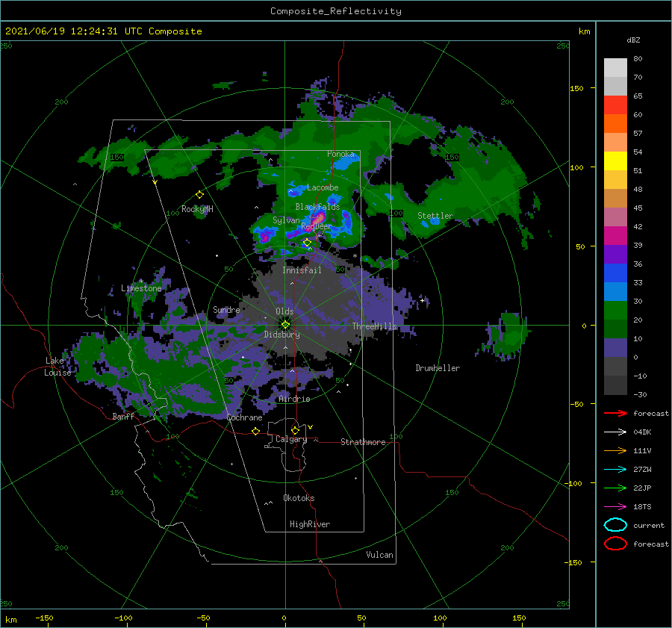Click the Cochrane label
Image resolution: width=672 pixels, height=628 pixels.
pyautogui.click(x=244, y=417)
